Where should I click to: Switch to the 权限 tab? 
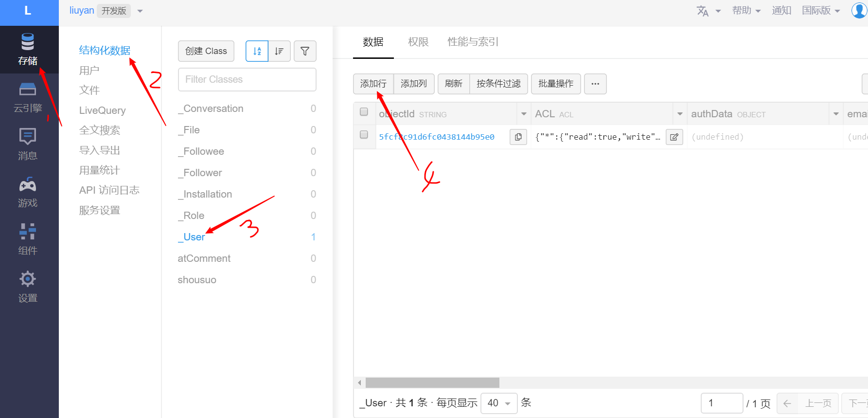(418, 42)
